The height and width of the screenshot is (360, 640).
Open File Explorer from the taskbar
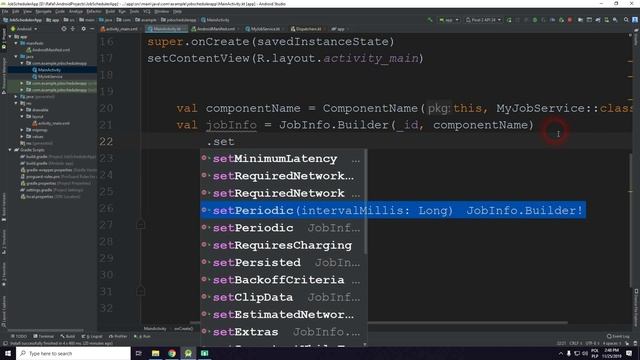156,353
